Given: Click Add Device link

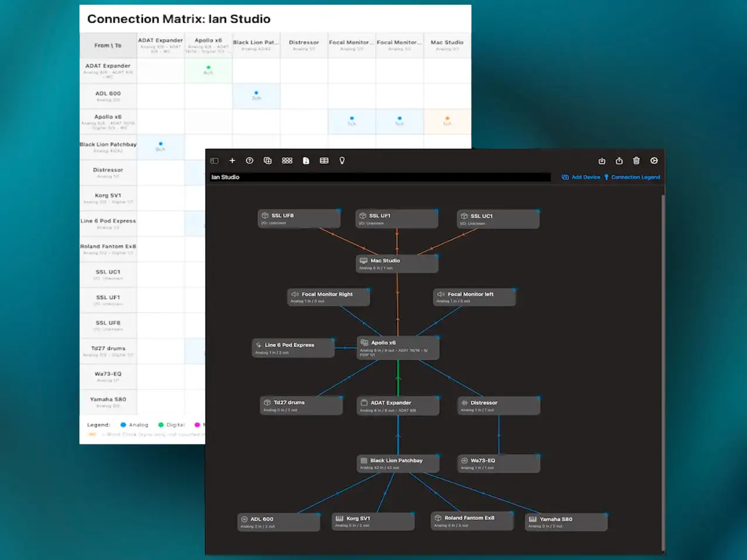Looking at the screenshot, I should tap(581, 177).
